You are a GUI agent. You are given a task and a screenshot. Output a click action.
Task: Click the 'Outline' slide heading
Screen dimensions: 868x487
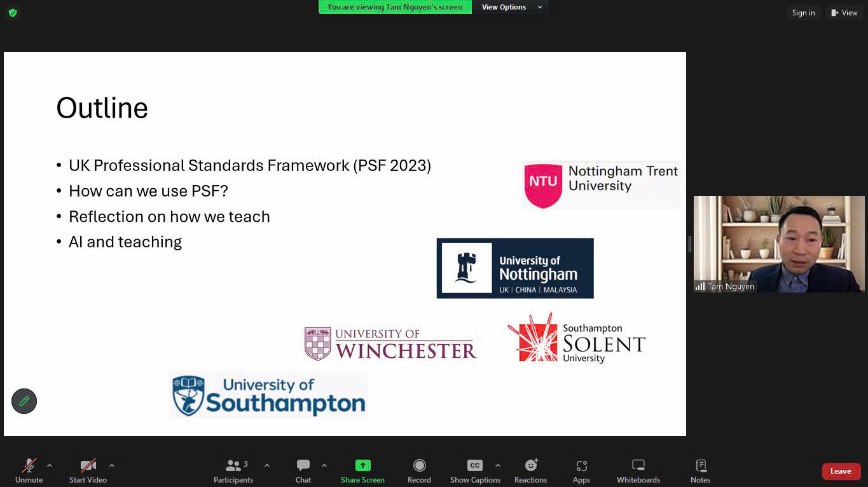click(x=102, y=107)
